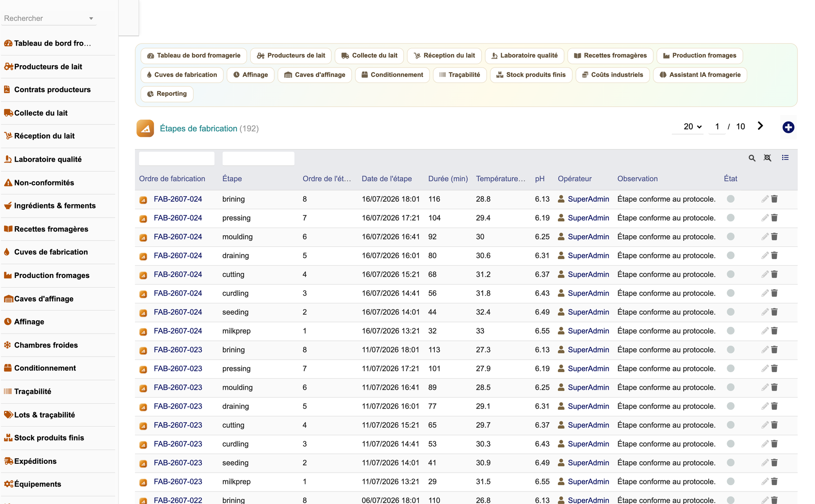815x504 pixels.
Task: Toggle state dot of FAB-2607-024 pressing row
Action: 731,218
